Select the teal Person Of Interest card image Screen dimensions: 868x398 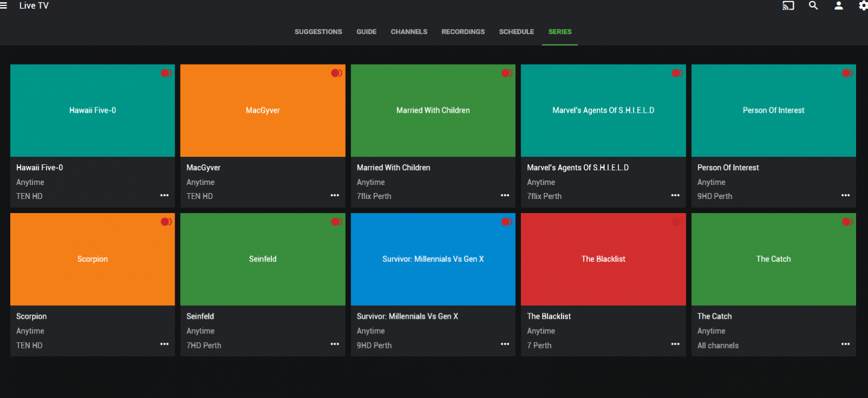[774, 111]
